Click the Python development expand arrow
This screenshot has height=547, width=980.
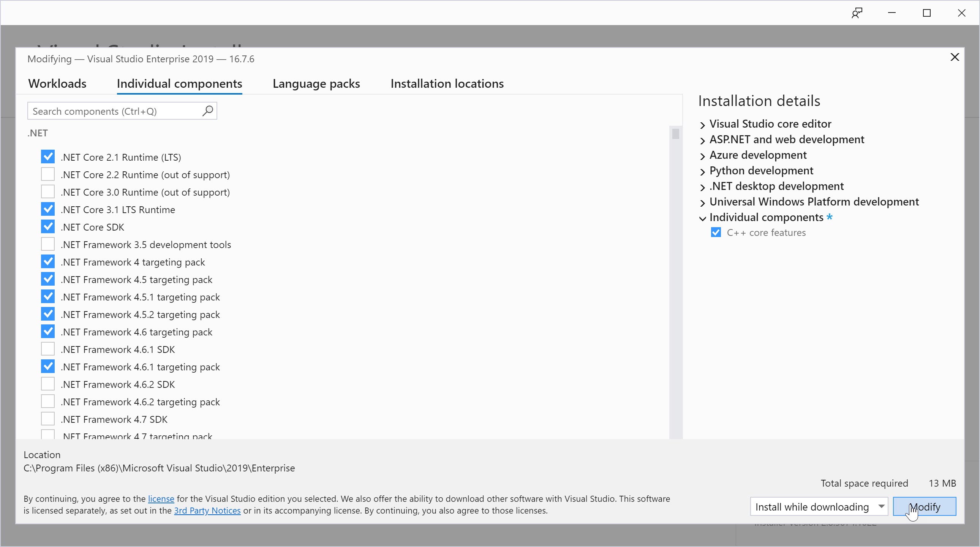(703, 170)
